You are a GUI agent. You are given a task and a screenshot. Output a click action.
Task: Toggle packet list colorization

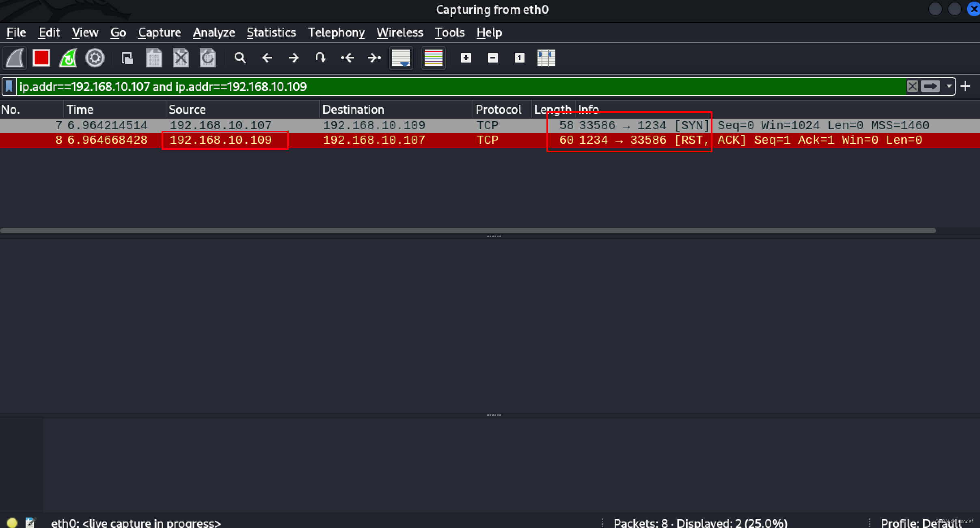click(433, 58)
